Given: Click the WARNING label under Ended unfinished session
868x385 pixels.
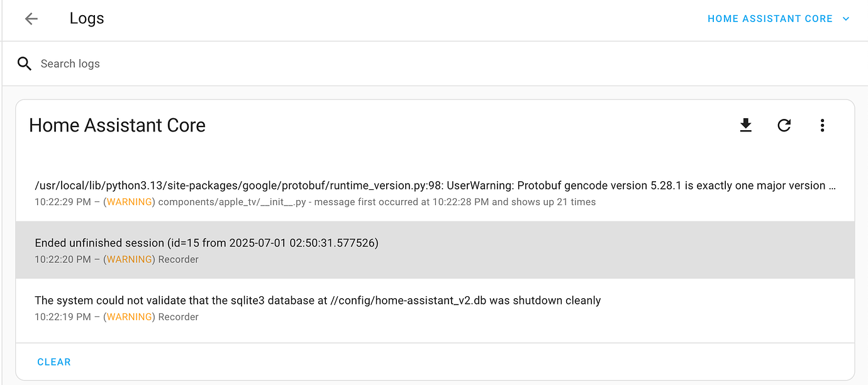Looking at the screenshot, I should pos(129,259).
